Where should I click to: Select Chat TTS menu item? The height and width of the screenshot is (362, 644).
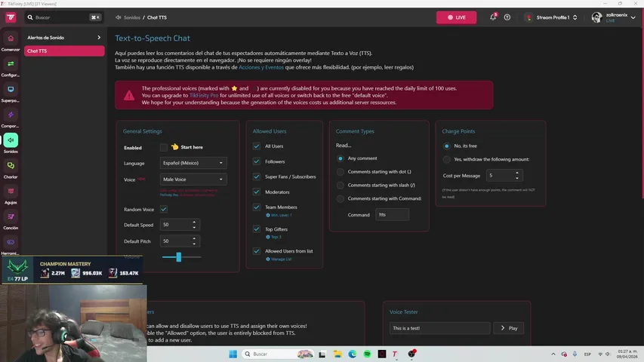64,51
